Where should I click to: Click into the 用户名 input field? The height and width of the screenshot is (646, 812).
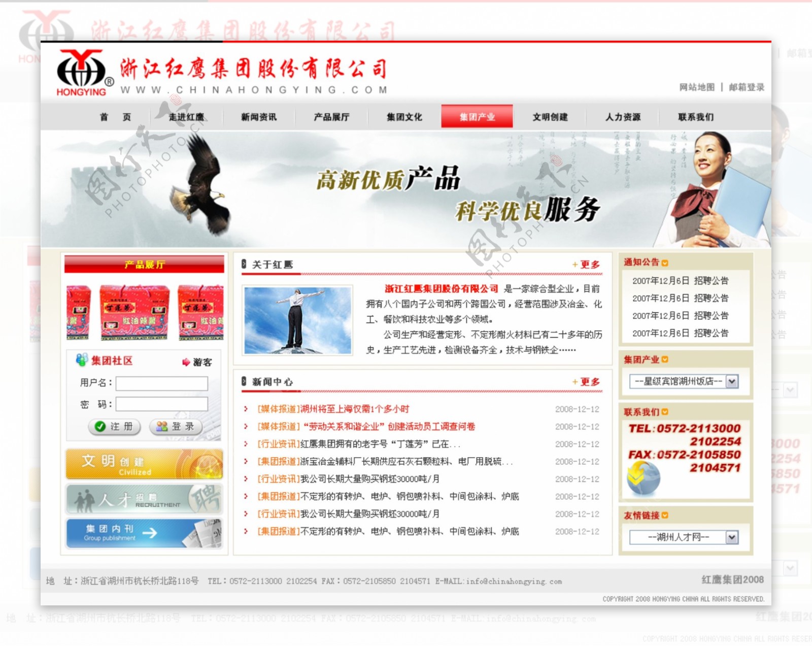pyautogui.click(x=162, y=383)
